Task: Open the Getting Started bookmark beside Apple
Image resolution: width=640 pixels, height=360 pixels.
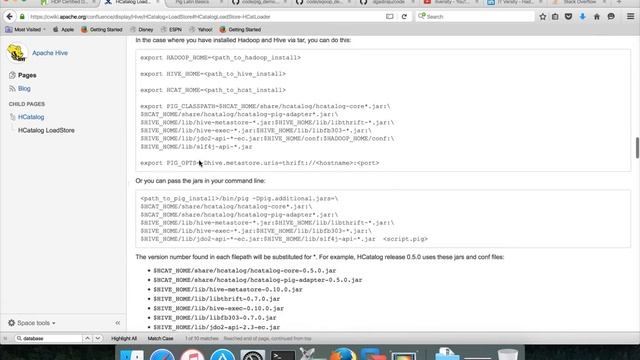Action: [x=102, y=29]
